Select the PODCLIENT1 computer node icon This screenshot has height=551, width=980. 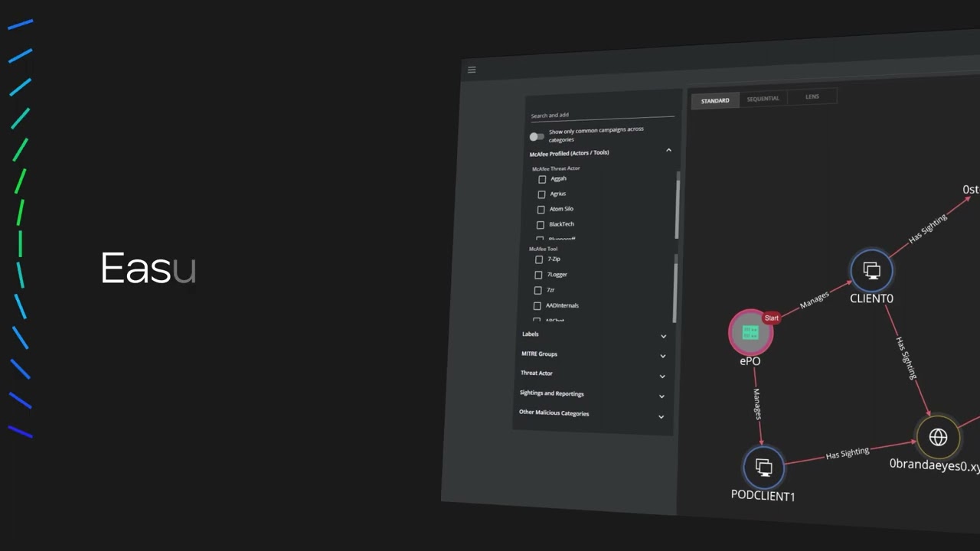[x=763, y=467]
